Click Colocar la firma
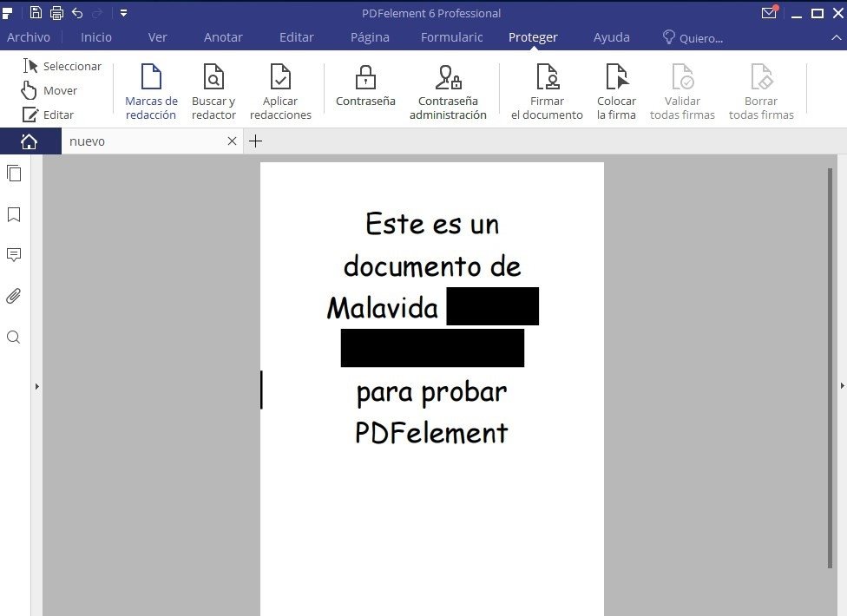This screenshot has height=616, width=847. tap(616, 92)
